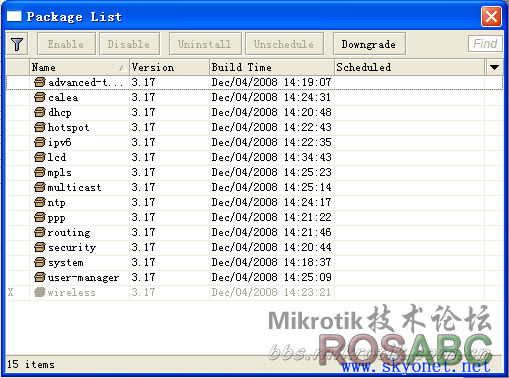Select the mpls package name

[x=60, y=173]
